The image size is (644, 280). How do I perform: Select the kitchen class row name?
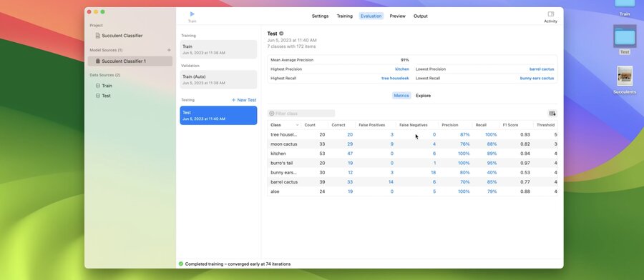278,154
